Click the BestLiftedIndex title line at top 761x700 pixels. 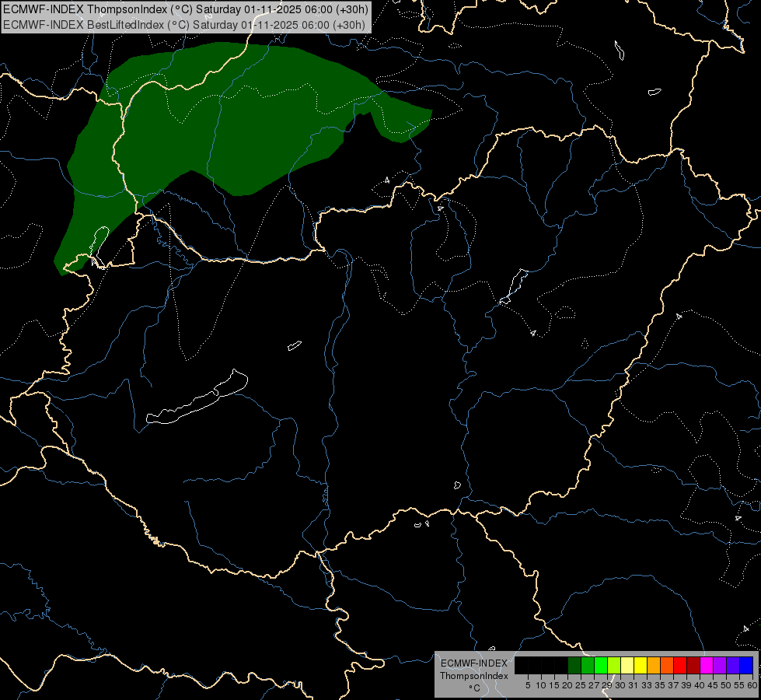click(184, 25)
